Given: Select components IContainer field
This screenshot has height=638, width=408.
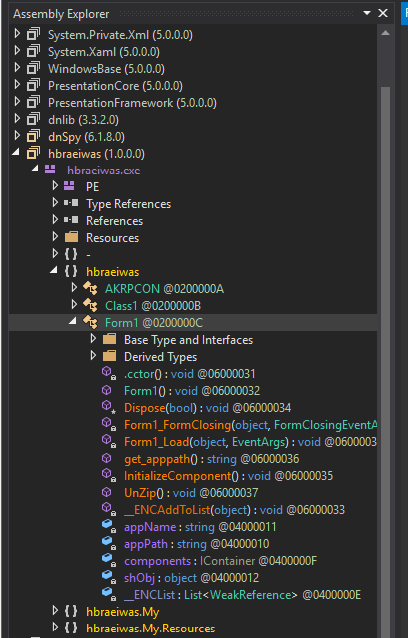Looking at the screenshot, I should pos(220,561).
